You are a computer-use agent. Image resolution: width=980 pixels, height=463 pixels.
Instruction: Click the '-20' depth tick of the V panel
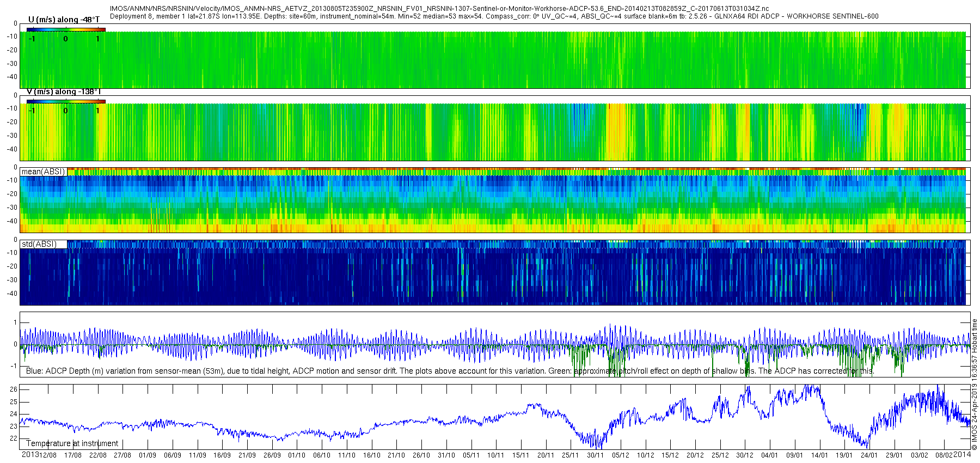click(x=12, y=122)
